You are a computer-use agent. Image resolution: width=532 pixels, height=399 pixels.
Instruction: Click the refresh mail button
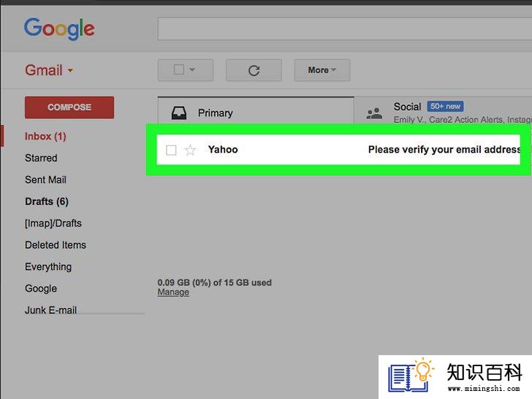[254, 70]
